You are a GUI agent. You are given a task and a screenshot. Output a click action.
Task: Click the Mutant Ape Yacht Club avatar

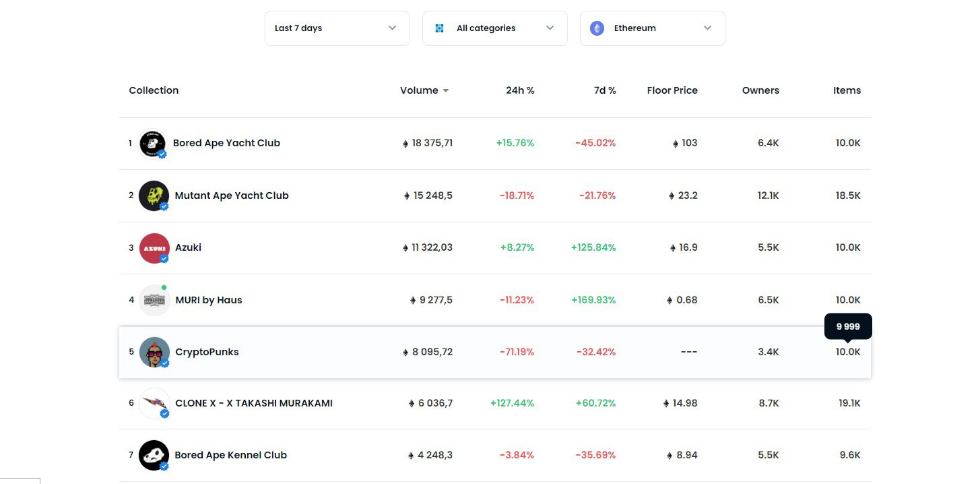pyautogui.click(x=154, y=195)
